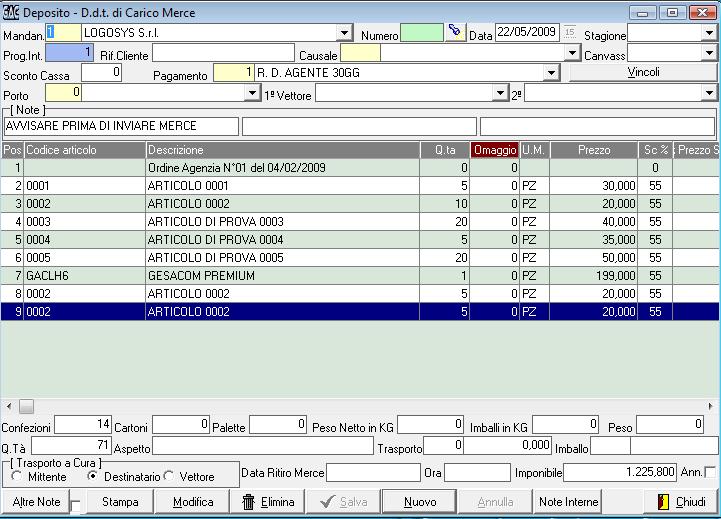Click the Palette field

(278, 425)
